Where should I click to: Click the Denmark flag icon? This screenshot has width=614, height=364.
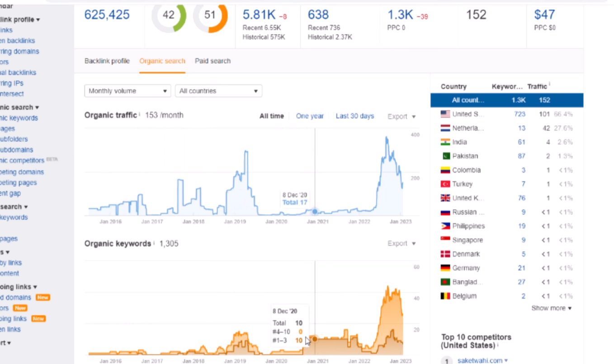click(445, 254)
